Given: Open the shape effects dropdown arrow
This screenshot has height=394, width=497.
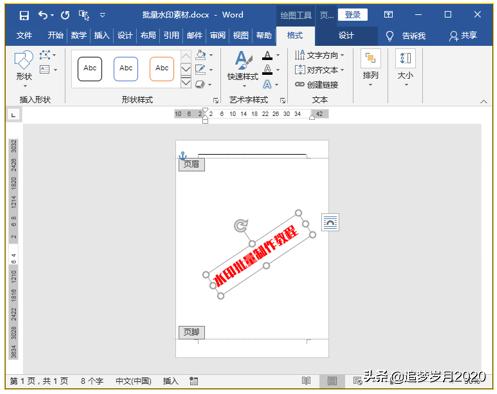Looking at the screenshot, I should point(210,85).
